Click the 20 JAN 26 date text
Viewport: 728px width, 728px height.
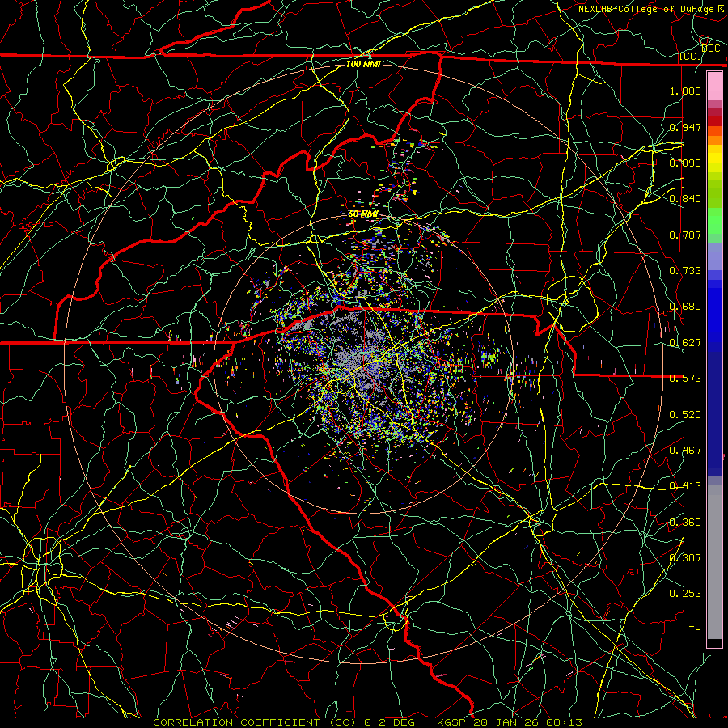click(x=508, y=722)
